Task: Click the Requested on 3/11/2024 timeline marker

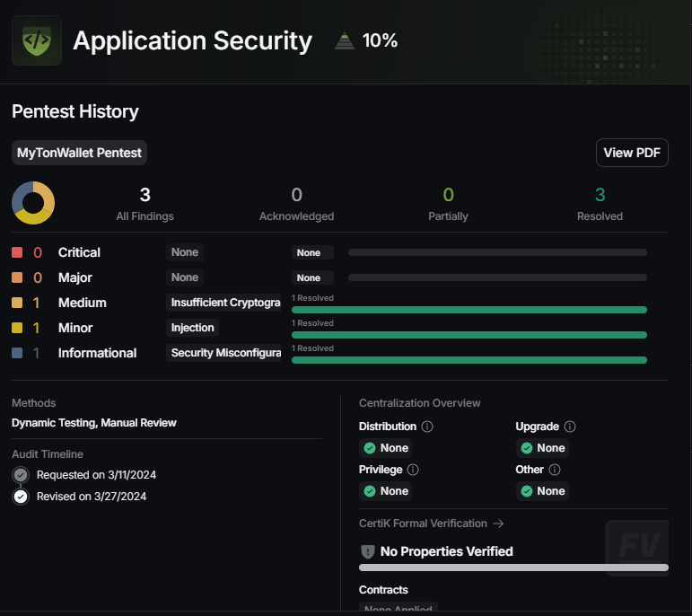Action: [x=21, y=475]
